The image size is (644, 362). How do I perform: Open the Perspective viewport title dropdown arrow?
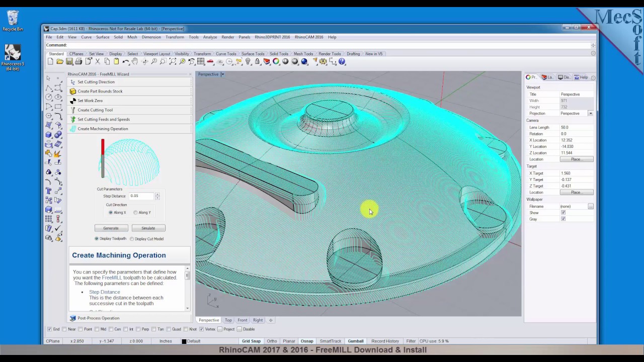pyautogui.click(x=222, y=74)
